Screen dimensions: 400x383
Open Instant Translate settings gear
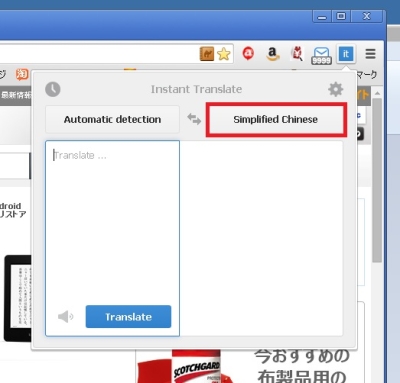point(335,89)
